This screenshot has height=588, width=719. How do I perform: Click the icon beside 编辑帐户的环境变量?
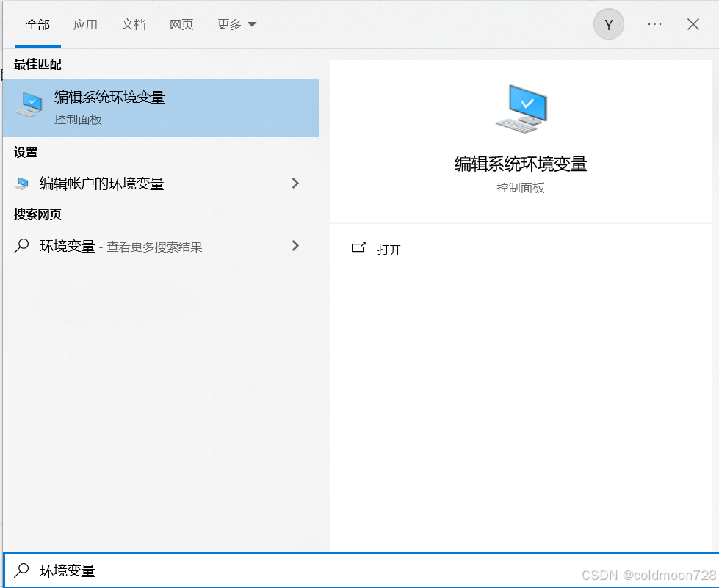coord(21,184)
